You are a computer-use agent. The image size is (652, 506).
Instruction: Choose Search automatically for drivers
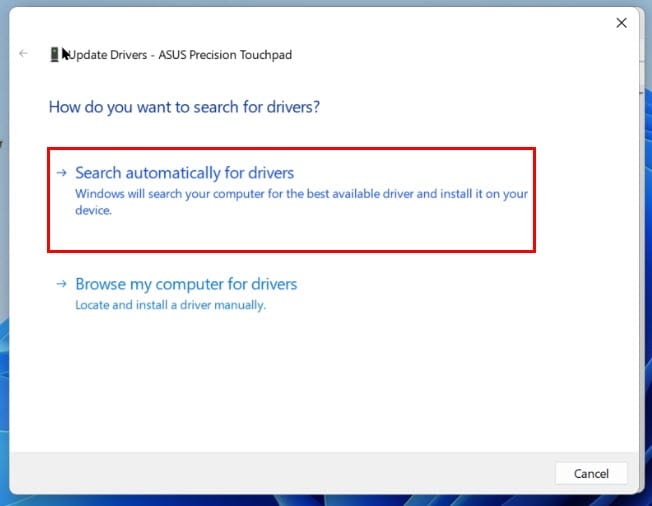tap(291, 200)
